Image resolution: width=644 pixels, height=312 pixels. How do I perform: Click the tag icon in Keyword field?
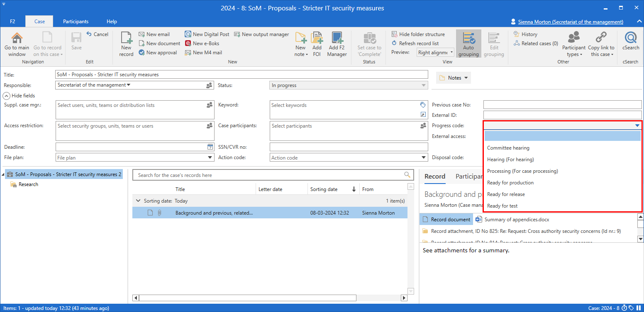click(423, 105)
